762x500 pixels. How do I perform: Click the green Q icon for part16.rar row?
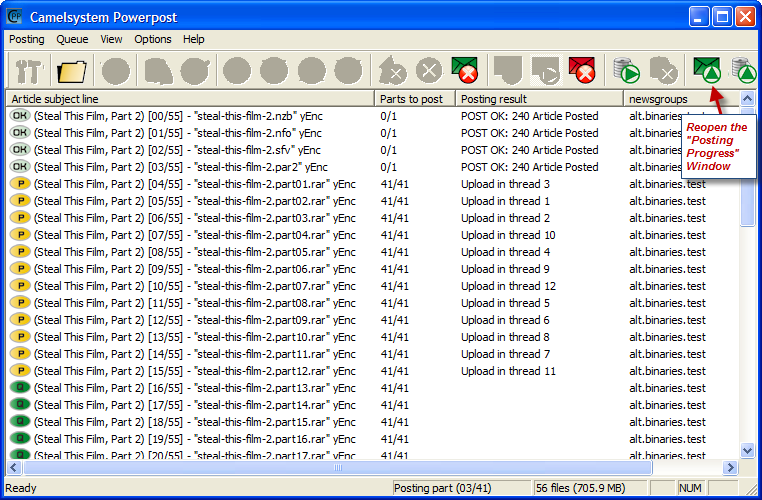coord(20,439)
